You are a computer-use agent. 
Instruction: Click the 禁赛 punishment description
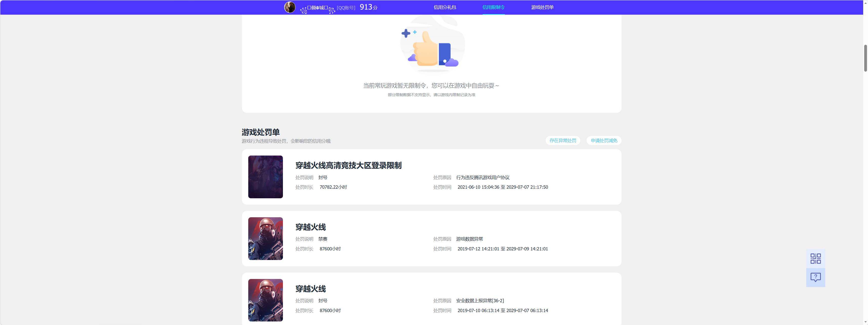coord(323,239)
